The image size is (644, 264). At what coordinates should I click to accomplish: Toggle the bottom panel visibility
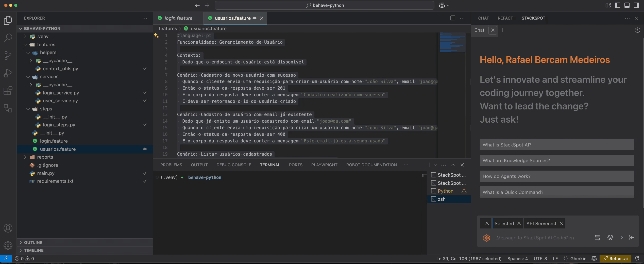627,5
